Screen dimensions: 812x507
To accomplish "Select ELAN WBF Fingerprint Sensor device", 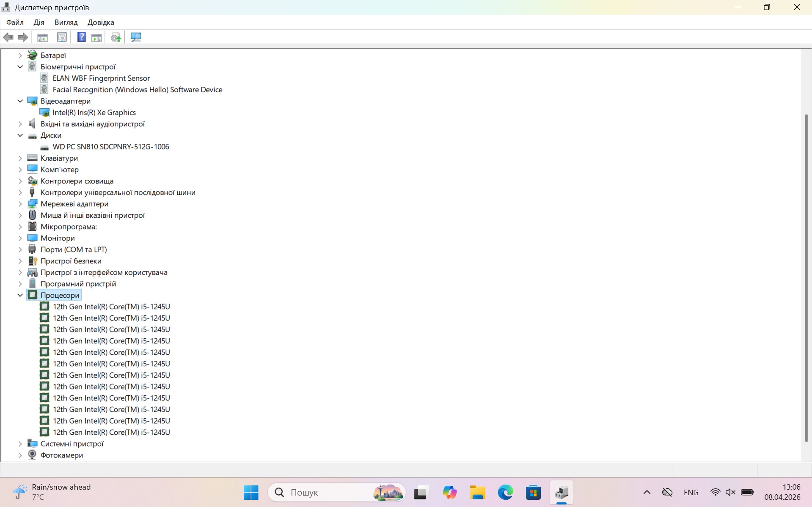I will (x=101, y=78).
